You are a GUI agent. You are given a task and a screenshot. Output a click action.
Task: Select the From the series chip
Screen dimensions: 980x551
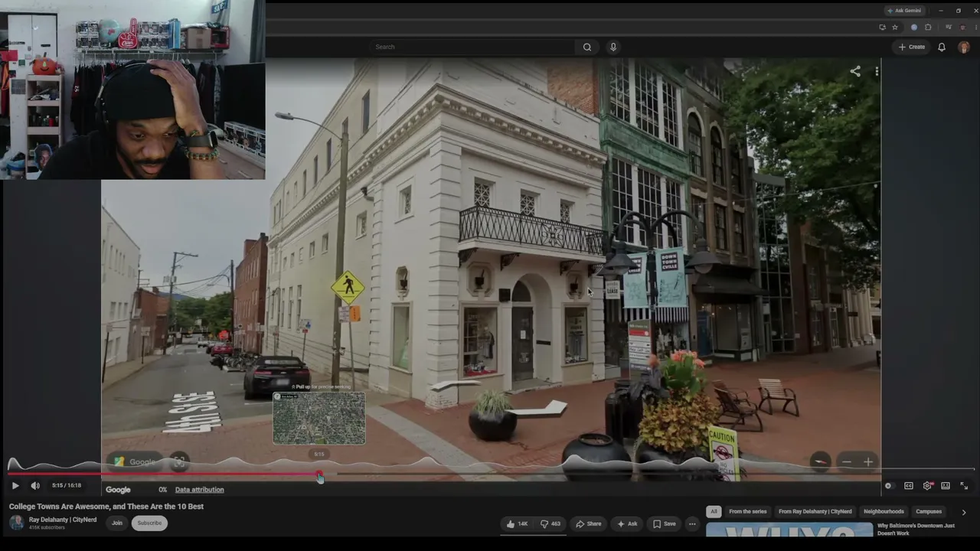[x=747, y=511]
